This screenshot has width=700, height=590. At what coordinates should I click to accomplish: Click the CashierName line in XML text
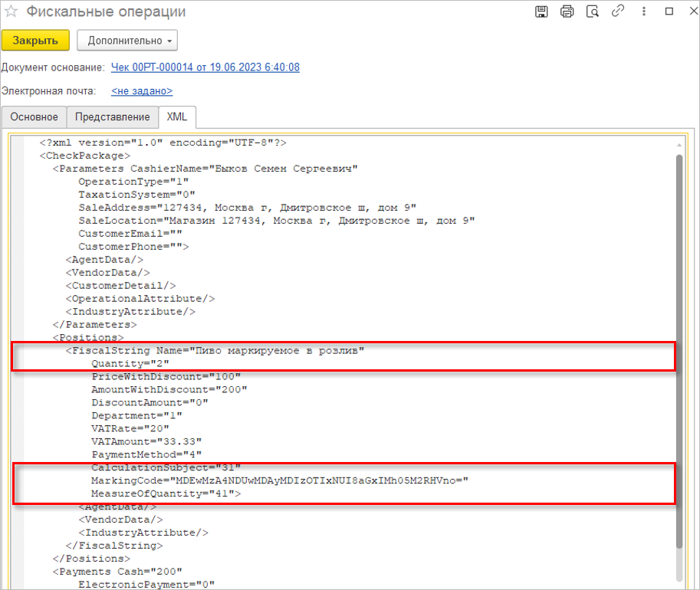pyautogui.click(x=205, y=169)
